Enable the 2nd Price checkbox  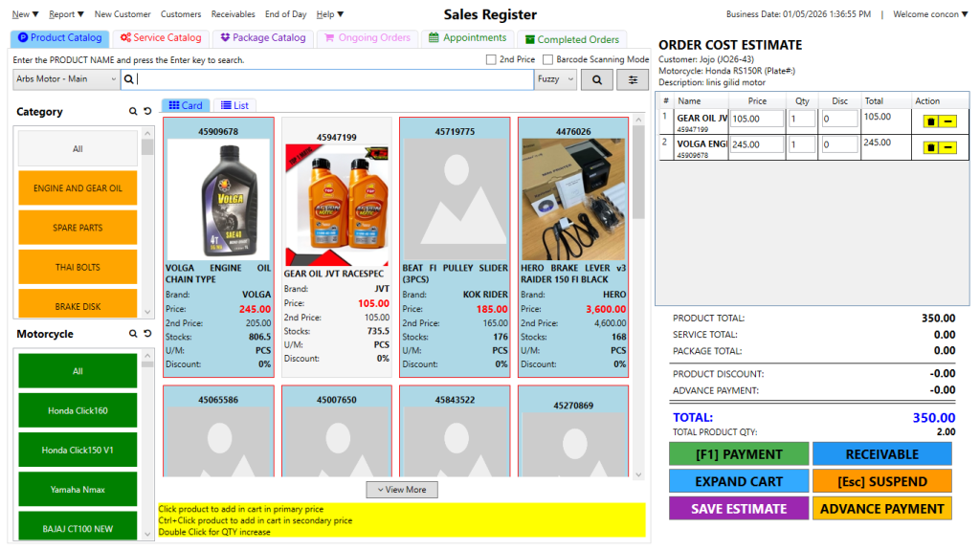pos(491,59)
